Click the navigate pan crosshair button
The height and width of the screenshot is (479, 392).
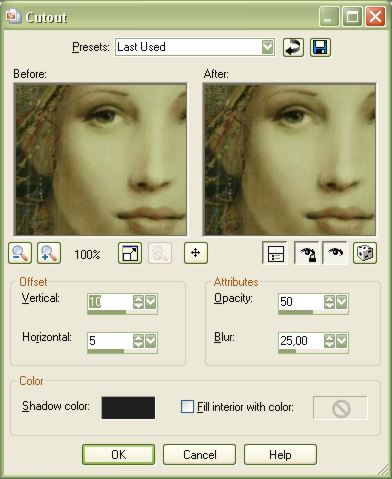click(196, 253)
